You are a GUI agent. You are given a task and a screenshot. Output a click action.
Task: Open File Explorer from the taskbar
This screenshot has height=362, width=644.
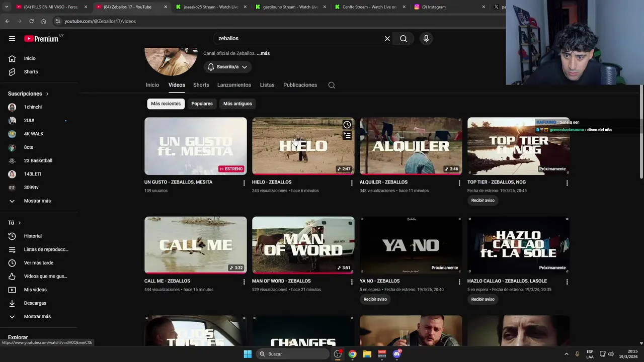(367, 354)
